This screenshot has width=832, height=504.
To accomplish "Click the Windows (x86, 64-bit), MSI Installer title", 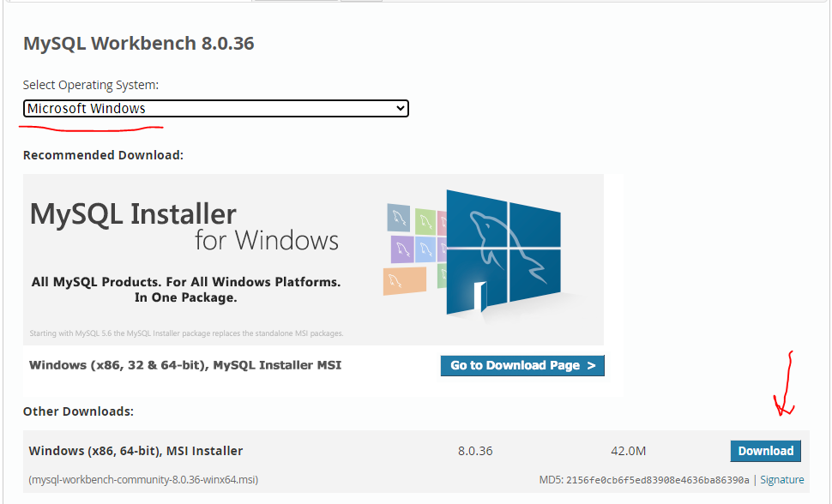I will [x=136, y=451].
